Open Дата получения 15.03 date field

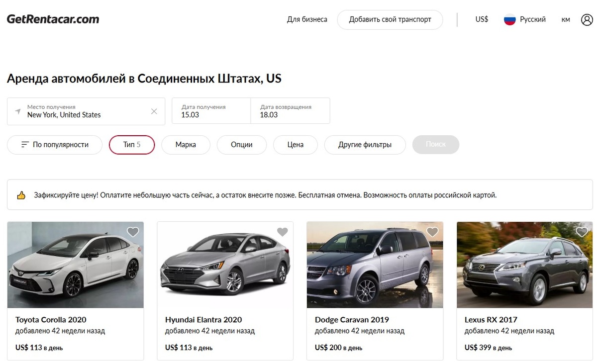[211, 111]
